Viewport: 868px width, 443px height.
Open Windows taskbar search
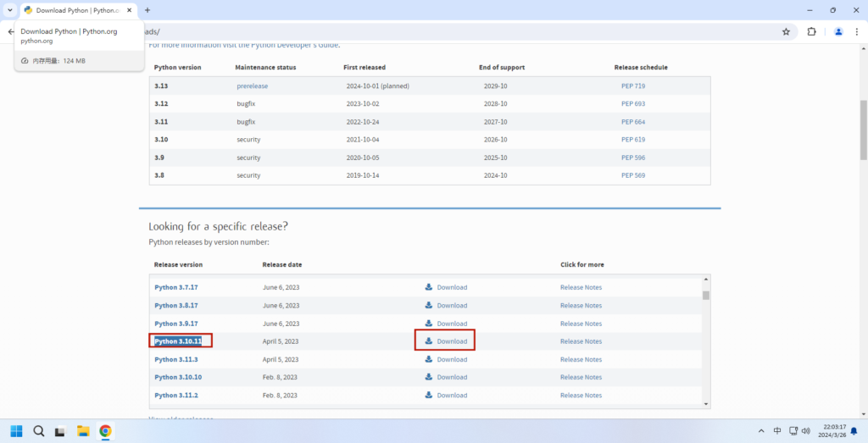pyautogui.click(x=39, y=431)
